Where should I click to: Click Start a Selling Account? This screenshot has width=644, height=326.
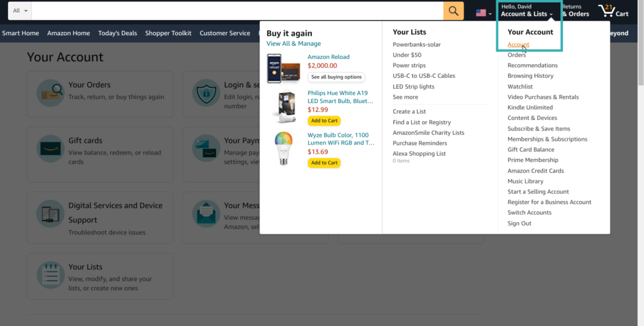pos(538,192)
